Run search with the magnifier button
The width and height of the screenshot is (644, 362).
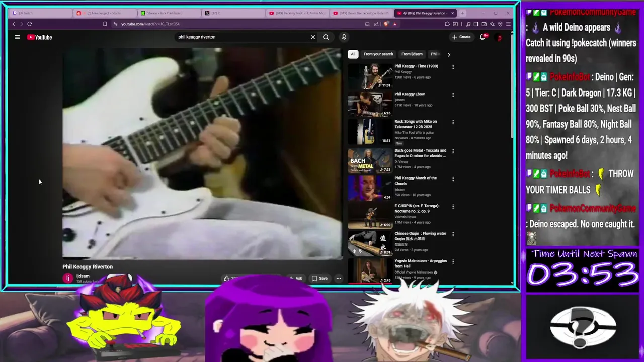pyautogui.click(x=326, y=37)
